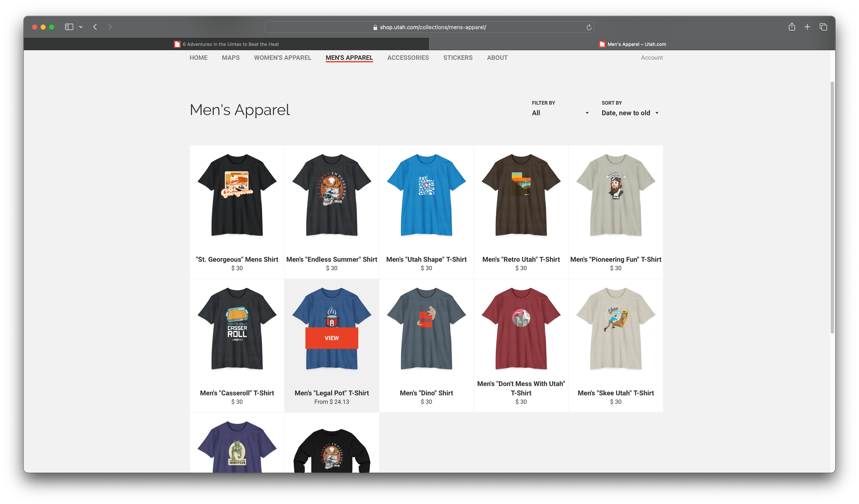Screen dimensions: 859x504
Task: Toggle the Safari sidebar button
Action: [69, 27]
